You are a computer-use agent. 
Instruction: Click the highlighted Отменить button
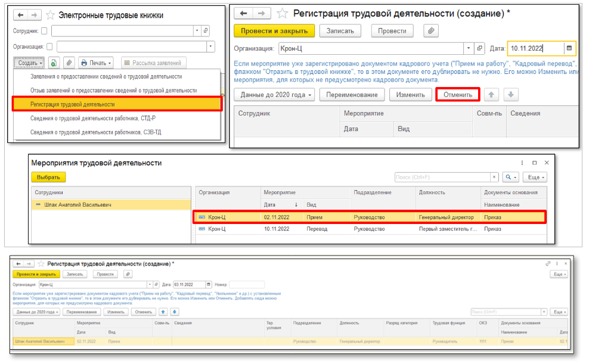click(457, 95)
